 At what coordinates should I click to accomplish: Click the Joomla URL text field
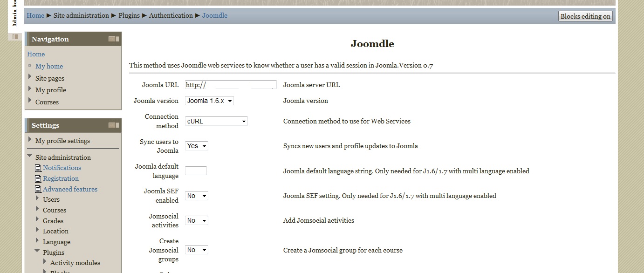(231, 85)
